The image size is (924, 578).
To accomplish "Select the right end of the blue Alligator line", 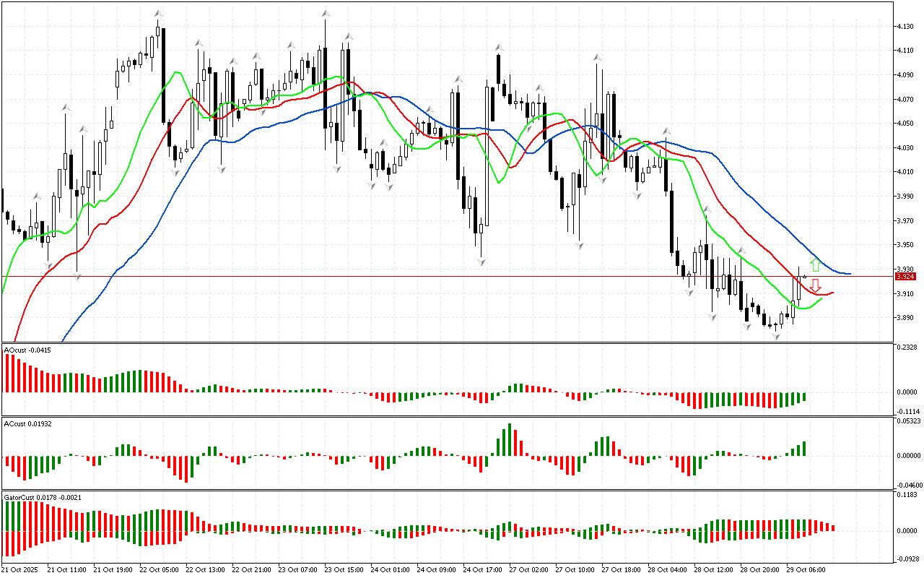I will pos(850,274).
